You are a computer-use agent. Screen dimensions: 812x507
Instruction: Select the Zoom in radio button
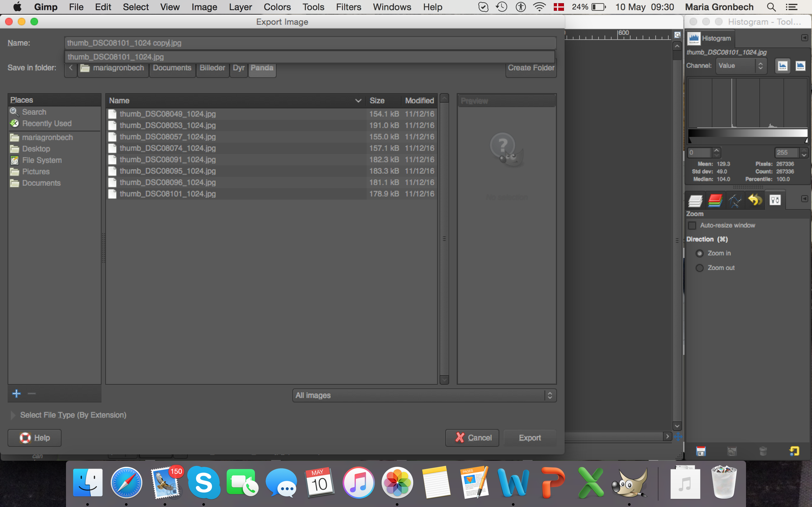(x=700, y=253)
